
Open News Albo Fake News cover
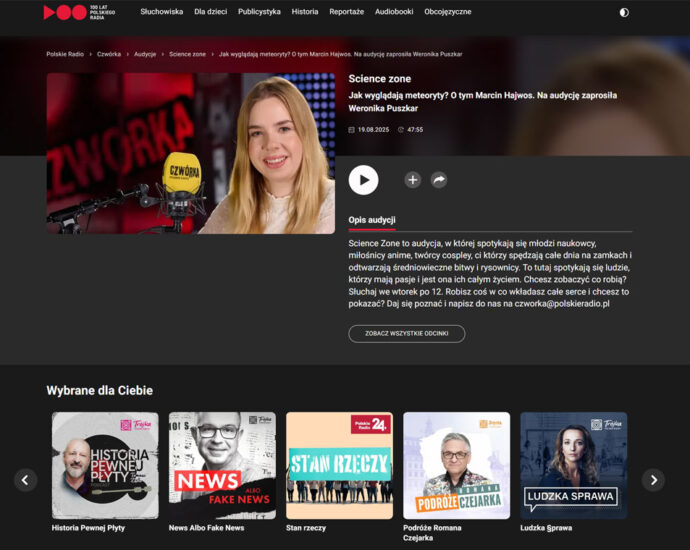point(222,466)
